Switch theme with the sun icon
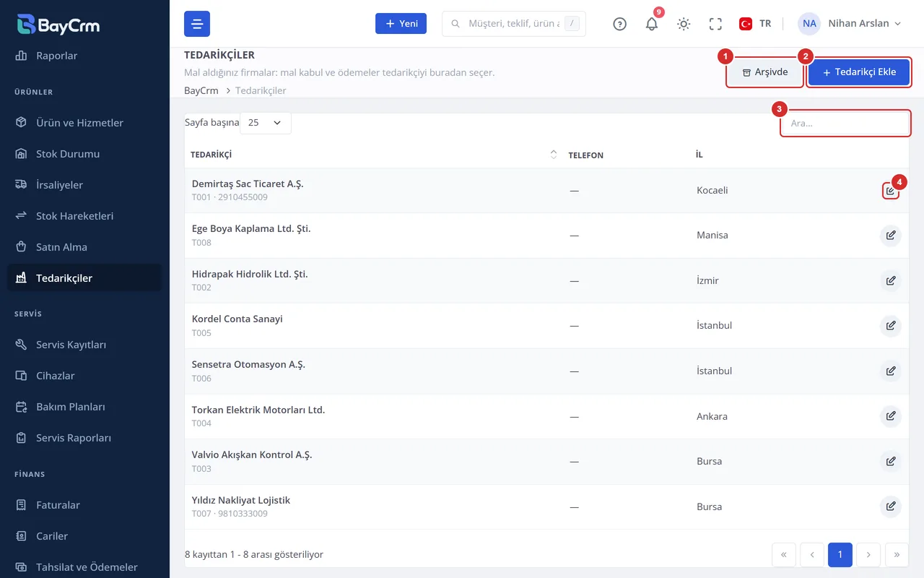This screenshot has height=578, width=924. point(684,24)
